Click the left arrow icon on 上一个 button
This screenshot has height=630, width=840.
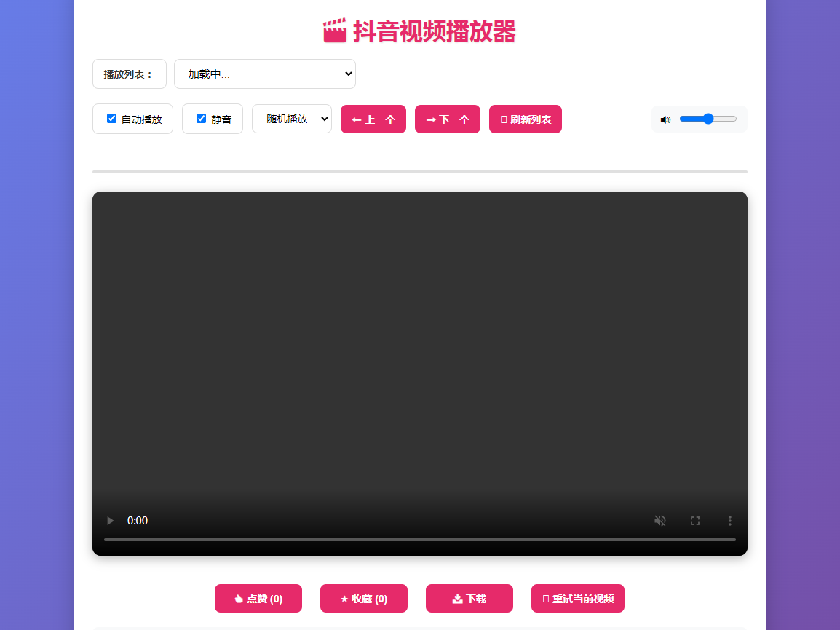pyautogui.click(x=356, y=119)
